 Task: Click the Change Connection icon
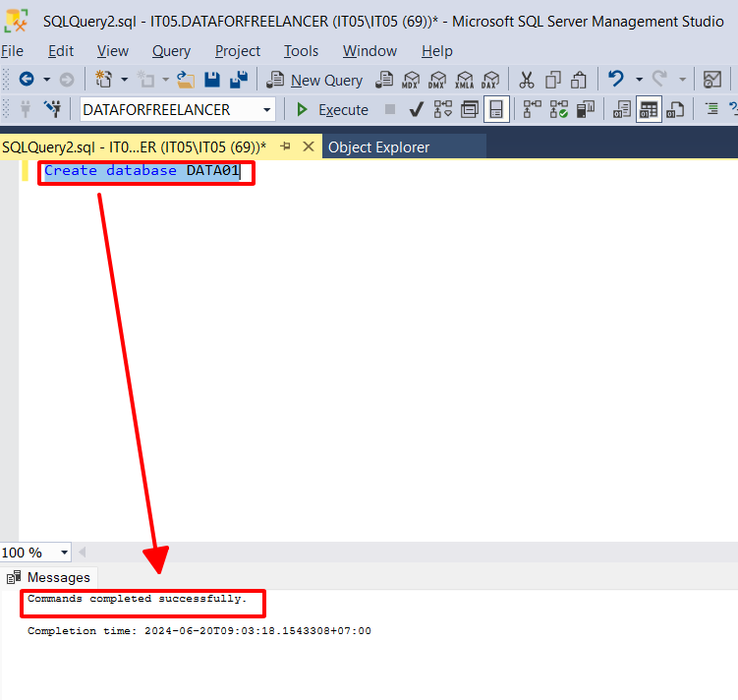point(53,109)
